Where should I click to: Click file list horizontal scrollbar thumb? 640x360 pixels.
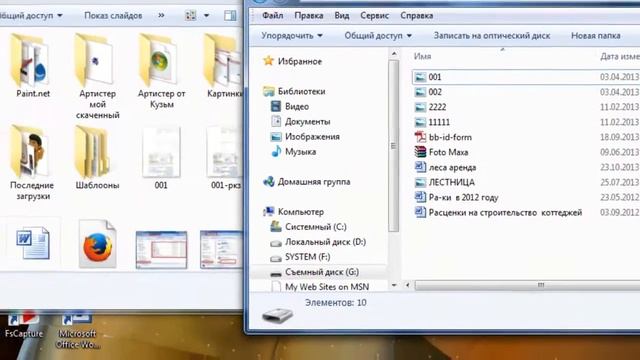coord(528,285)
